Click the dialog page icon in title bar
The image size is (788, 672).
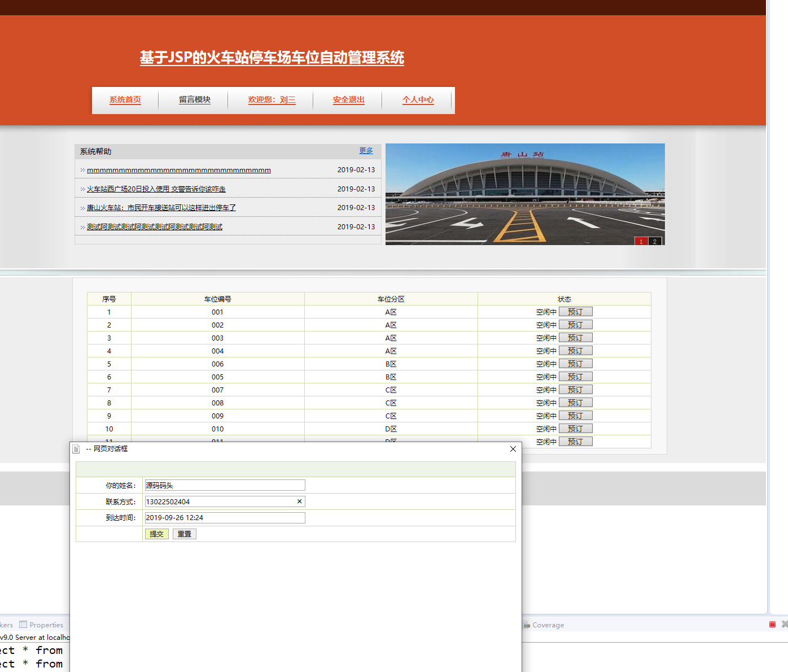tap(76, 449)
